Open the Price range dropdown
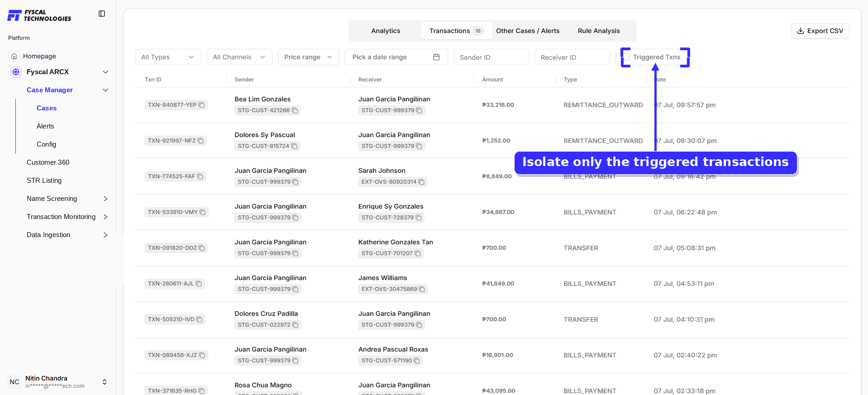Image resolution: width=868 pixels, height=395 pixels. tap(308, 57)
